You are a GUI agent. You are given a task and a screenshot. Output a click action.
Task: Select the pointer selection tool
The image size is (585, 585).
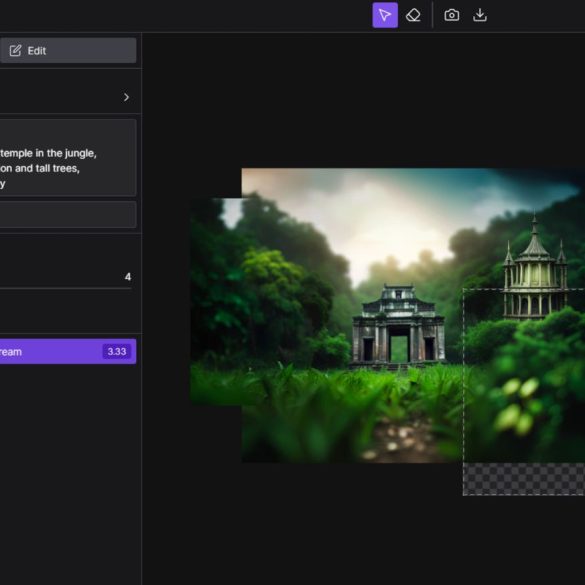click(385, 15)
